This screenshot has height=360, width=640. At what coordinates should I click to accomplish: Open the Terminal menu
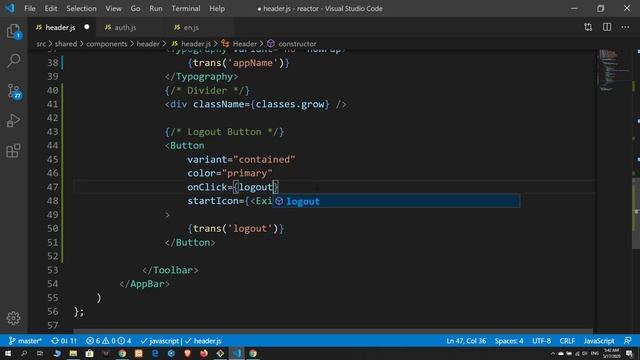pos(186,8)
